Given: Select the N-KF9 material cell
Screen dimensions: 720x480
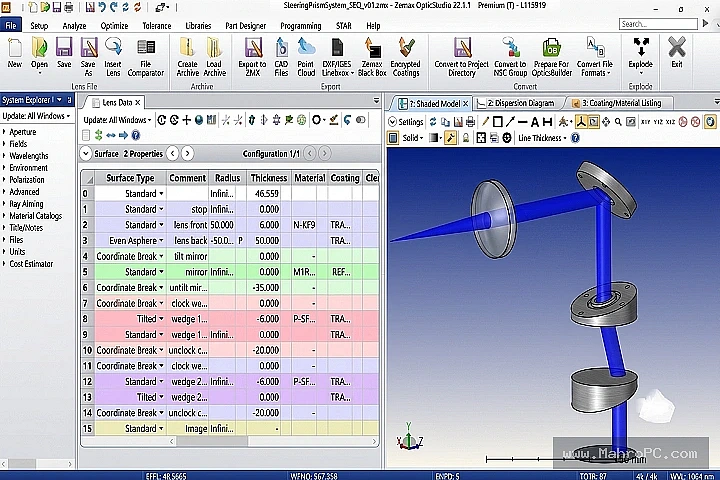Looking at the screenshot, I should (x=304, y=225).
